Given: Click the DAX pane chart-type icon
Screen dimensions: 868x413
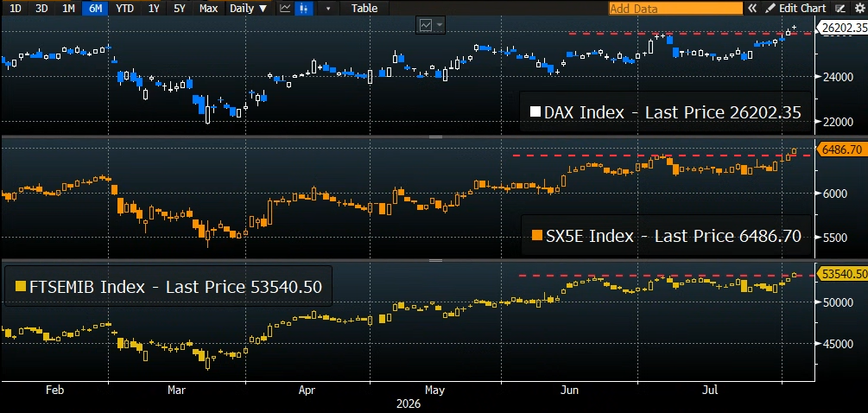Looking at the screenshot, I should (427, 25).
